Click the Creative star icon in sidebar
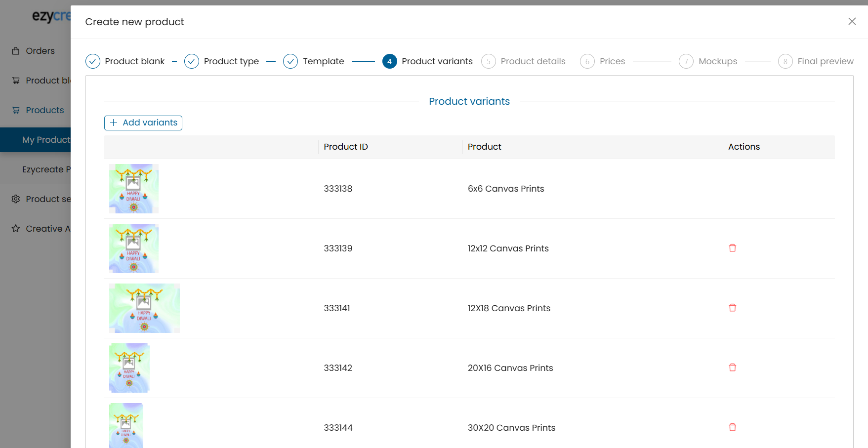The width and height of the screenshot is (868, 448). tap(16, 229)
